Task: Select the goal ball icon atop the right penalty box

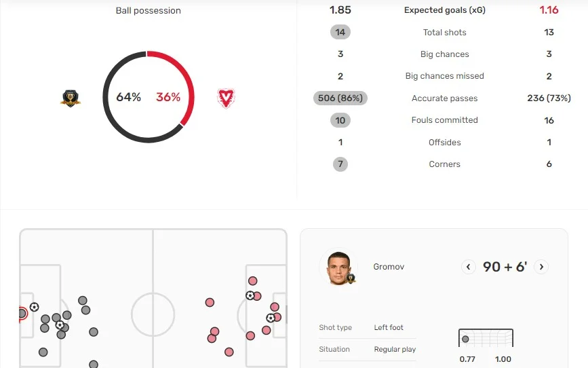Action: coord(250,295)
